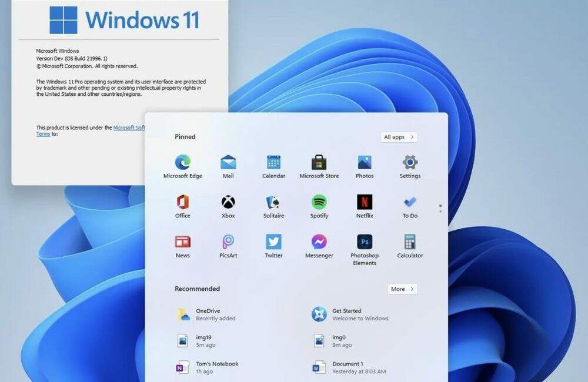Image resolution: width=588 pixels, height=382 pixels.
Task: Open the Photoshop Elements icon
Action: coord(365,242)
